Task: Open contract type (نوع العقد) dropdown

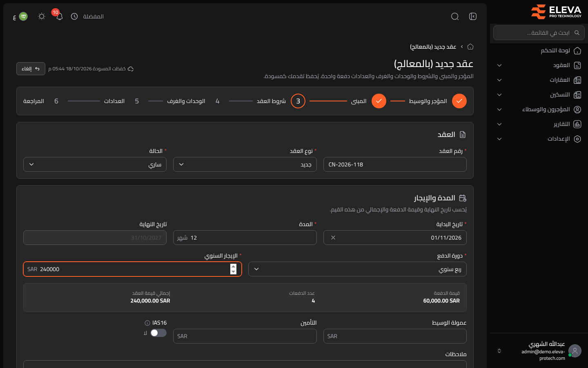Action: click(x=245, y=164)
